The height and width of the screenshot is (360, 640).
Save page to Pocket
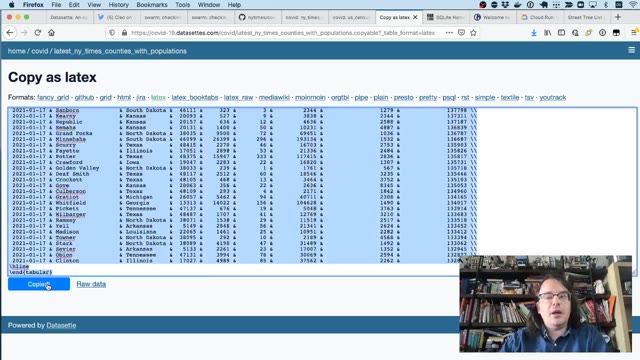(x=461, y=33)
